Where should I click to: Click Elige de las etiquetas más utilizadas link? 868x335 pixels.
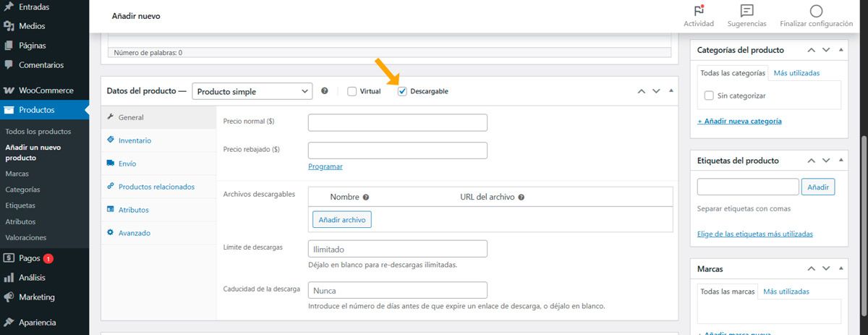pyautogui.click(x=755, y=234)
